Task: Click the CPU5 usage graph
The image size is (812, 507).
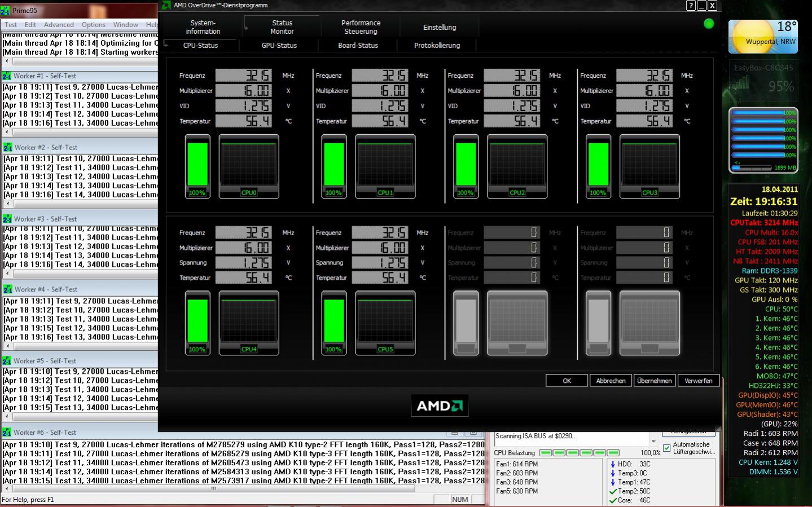Action: [x=385, y=323]
